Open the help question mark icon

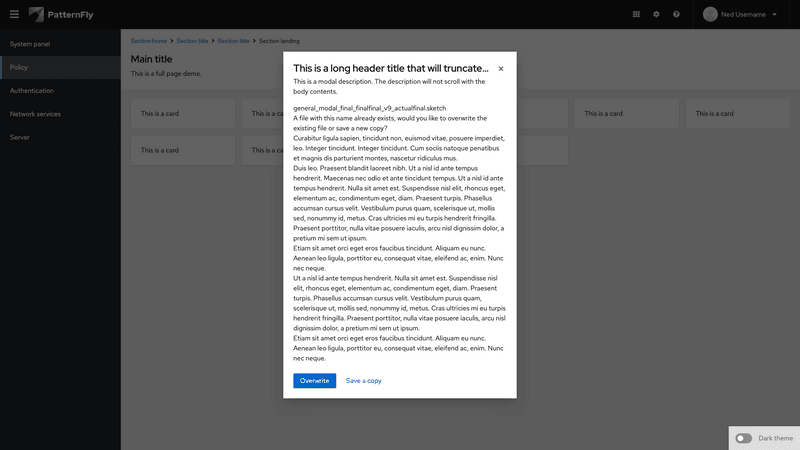(676, 14)
